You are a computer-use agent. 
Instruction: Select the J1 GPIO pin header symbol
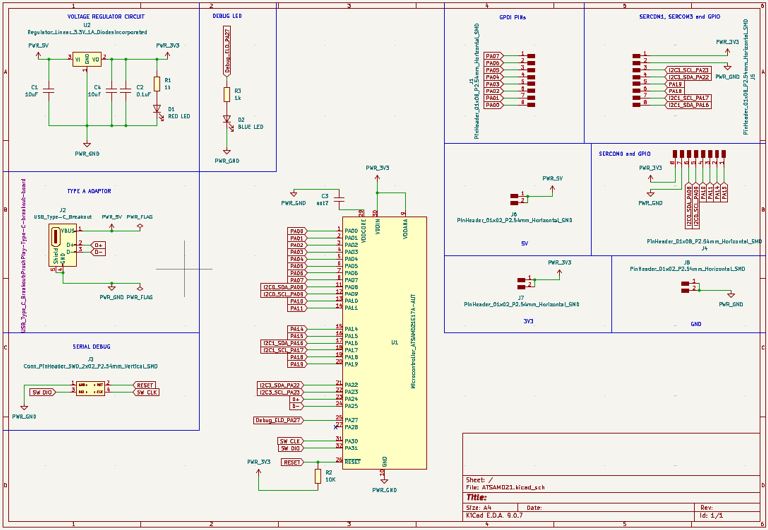coord(531,80)
